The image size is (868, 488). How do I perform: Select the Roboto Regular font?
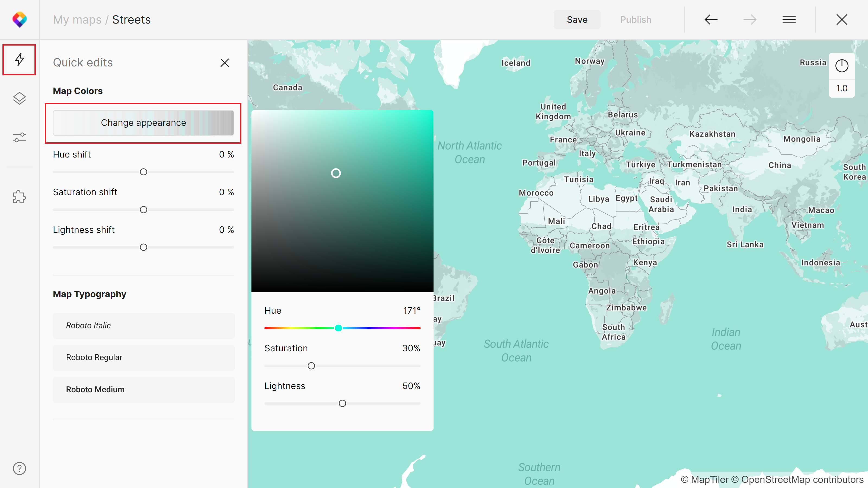(x=143, y=357)
